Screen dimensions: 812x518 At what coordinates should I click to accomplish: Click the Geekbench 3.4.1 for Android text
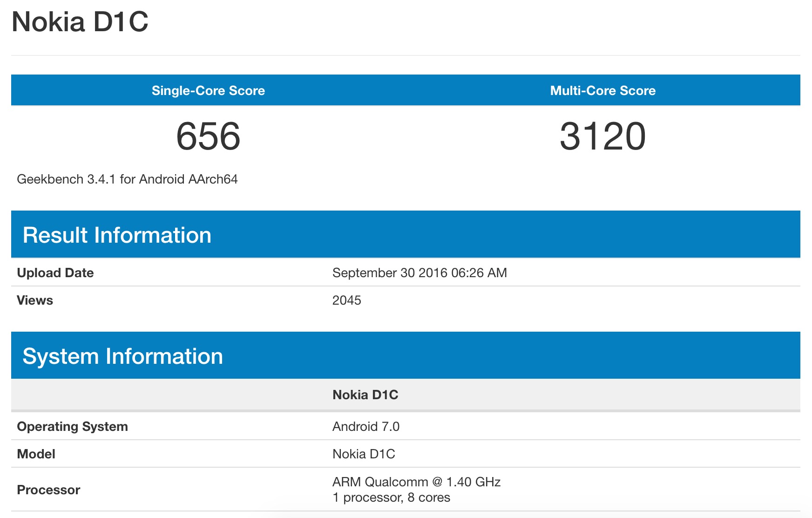[127, 179]
